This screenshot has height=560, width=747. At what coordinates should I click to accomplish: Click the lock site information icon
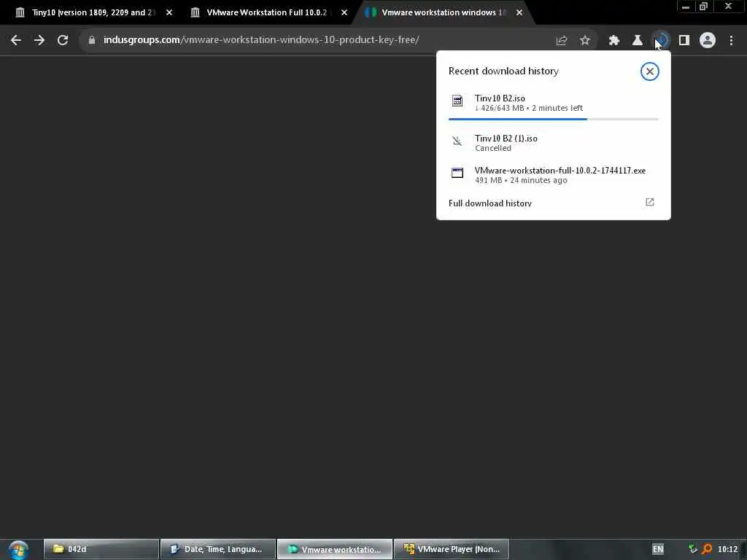point(91,41)
